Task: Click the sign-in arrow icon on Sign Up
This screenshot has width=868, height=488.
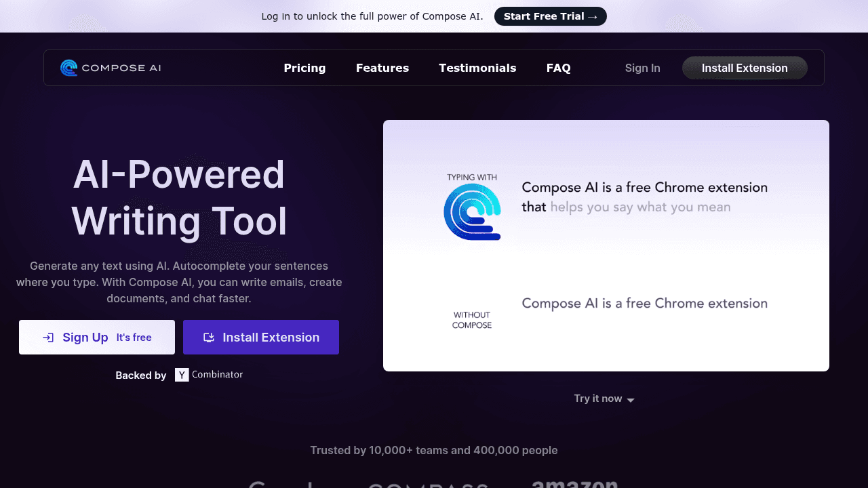Action: pos(48,338)
